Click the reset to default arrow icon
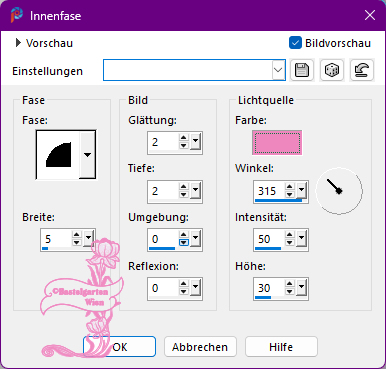This screenshot has width=386, height=369. point(362,70)
